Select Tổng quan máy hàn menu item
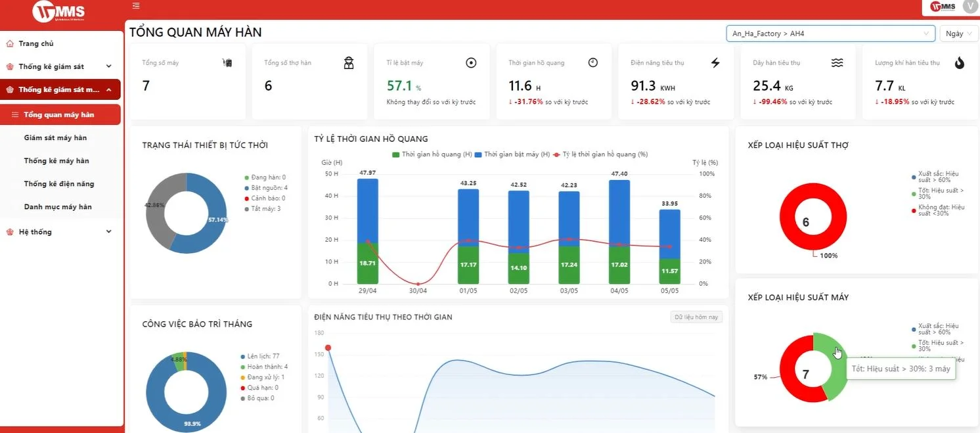 [60, 114]
